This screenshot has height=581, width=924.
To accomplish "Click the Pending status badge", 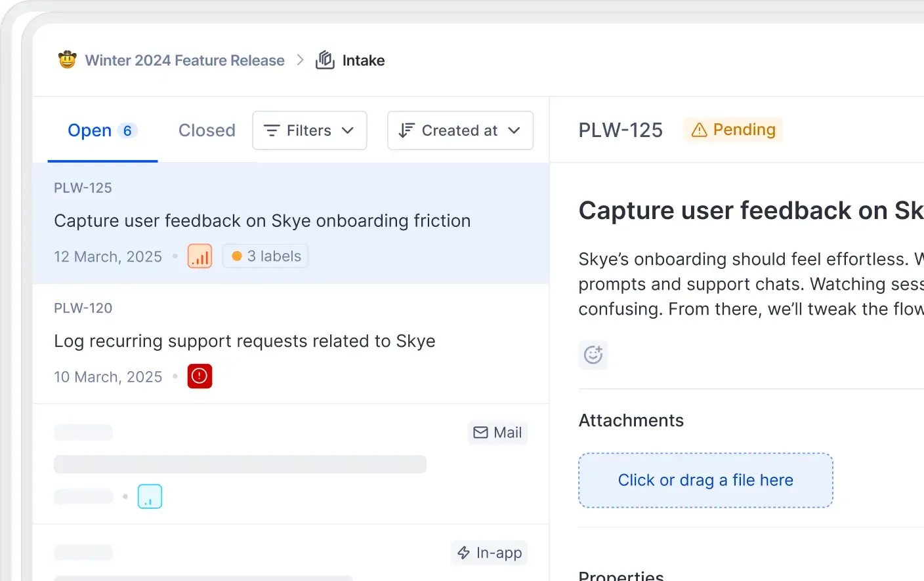I will click(733, 130).
